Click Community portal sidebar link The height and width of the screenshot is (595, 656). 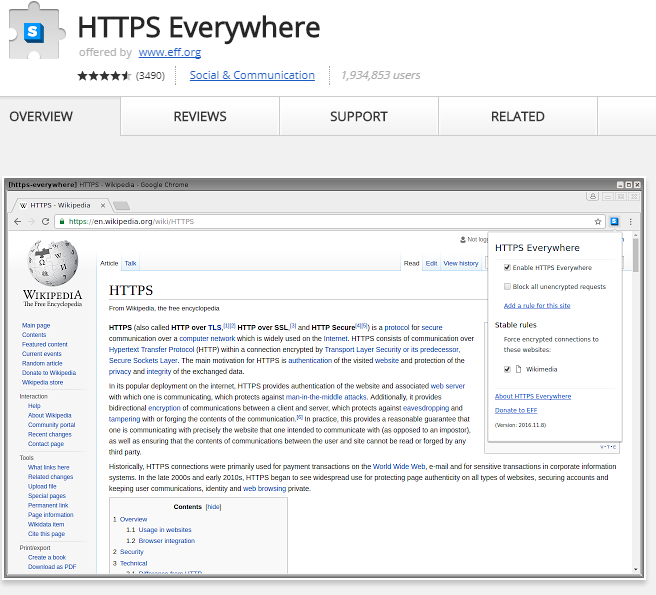[51, 425]
